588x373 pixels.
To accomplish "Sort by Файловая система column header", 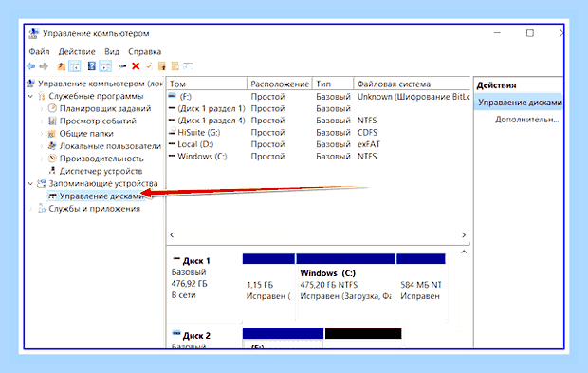I will (412, 84).
